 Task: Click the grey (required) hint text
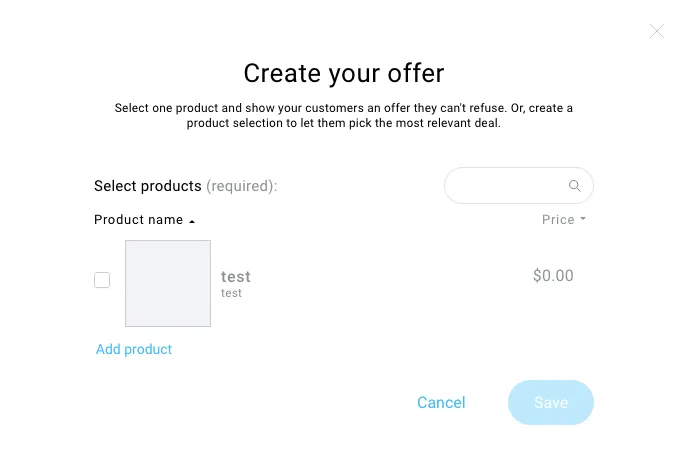coord(242,186)
